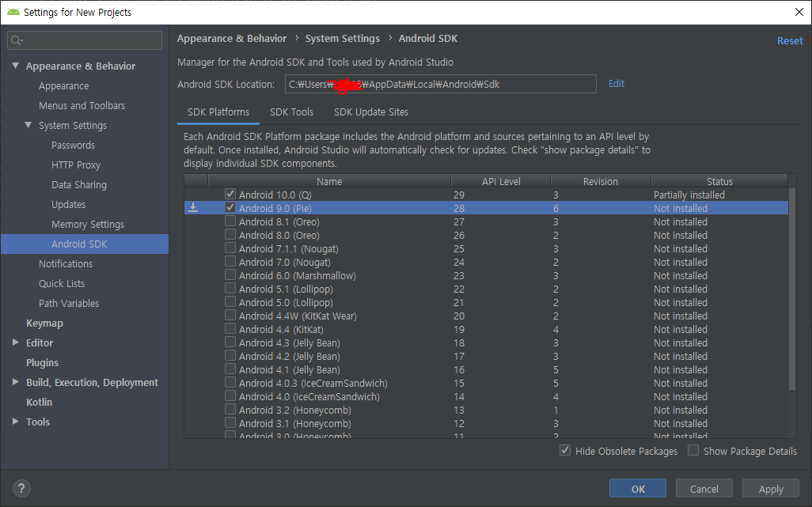Check Android 8.0 (Oreo) checkbox

[x=230, y=234]
